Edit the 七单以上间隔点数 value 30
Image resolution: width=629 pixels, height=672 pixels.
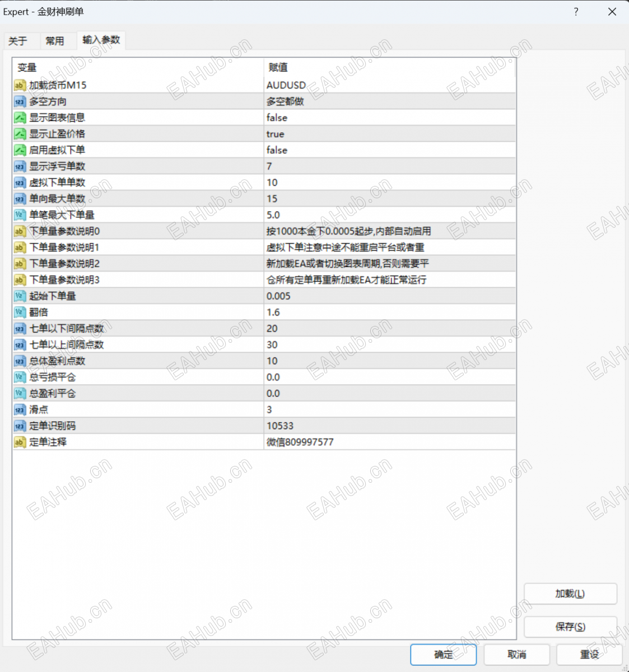389,345
